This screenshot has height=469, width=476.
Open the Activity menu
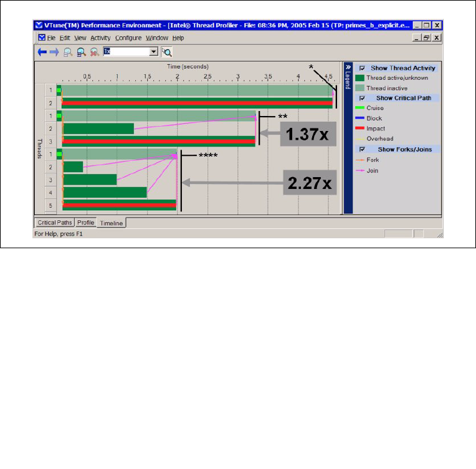[100, 38]
